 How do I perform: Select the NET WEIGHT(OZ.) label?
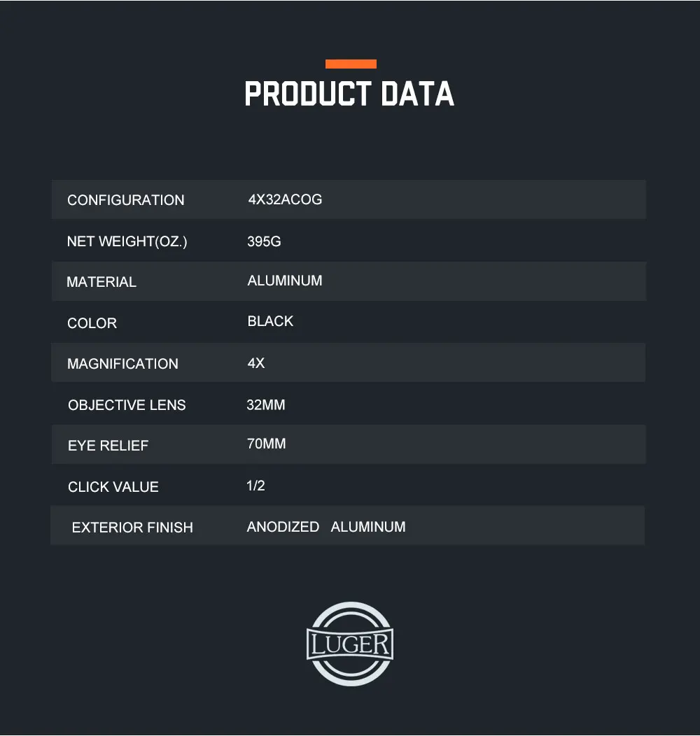tap(127, 241)
